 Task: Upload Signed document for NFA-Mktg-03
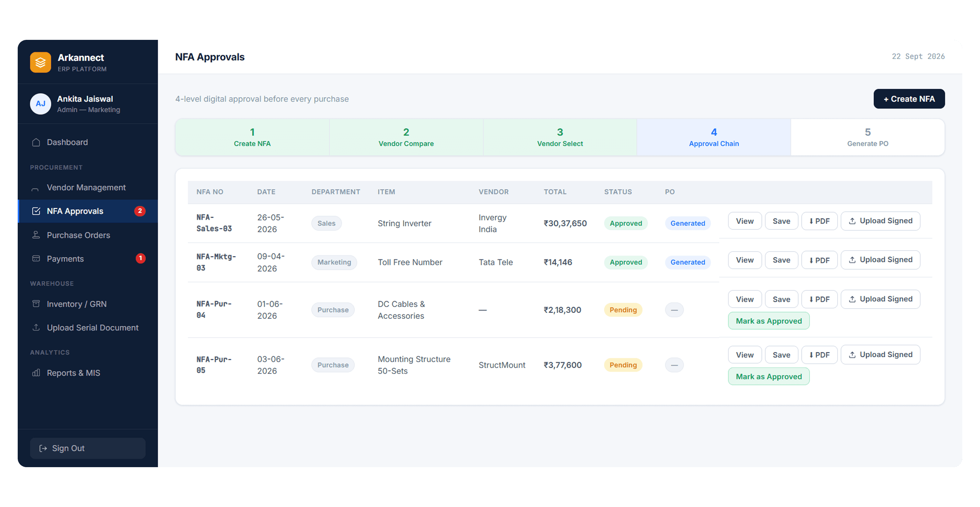(x=880, y=260)
